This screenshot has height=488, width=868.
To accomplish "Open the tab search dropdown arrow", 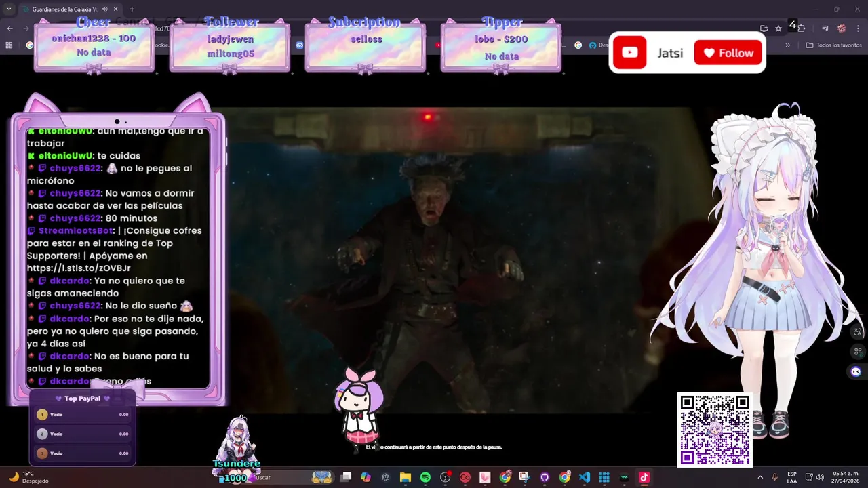I will (9, 9).
